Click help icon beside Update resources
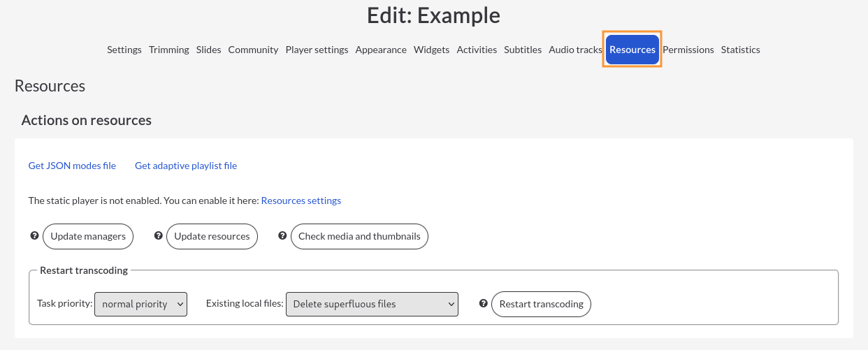The height and width of the screenshot is (350, 868). 158,236
